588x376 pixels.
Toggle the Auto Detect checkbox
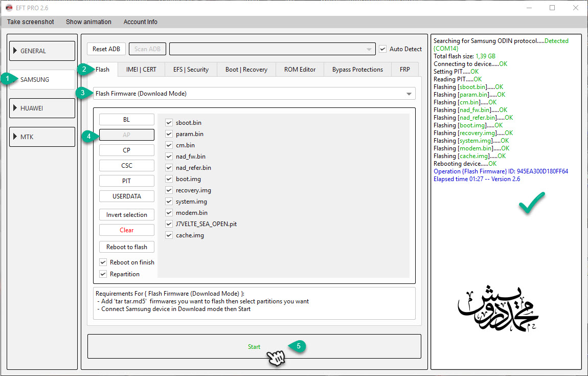[382, 49]
